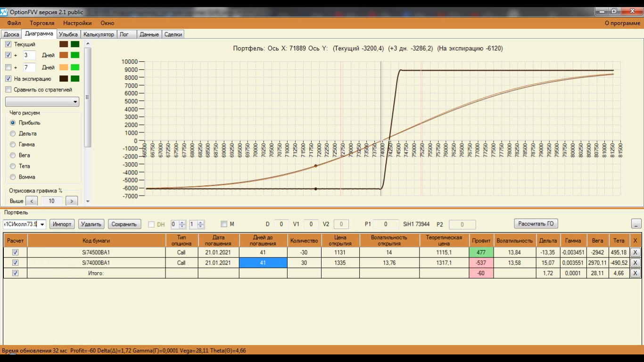Click the OptionFVV app icon in title bar
Screen dimensions: 644x362
[x=5, y=12]
